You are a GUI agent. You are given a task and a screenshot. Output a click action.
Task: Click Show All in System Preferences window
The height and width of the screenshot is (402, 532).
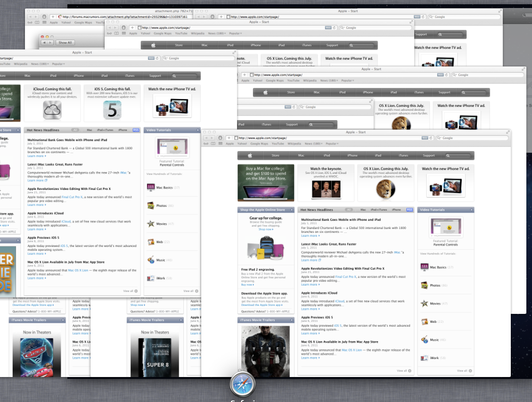click(x=65, y=42)
